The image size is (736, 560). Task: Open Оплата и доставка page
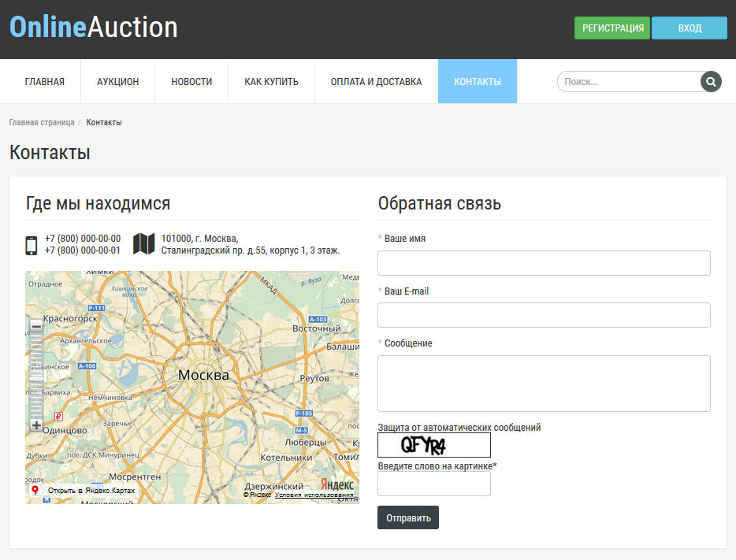(x=376, y=81)
